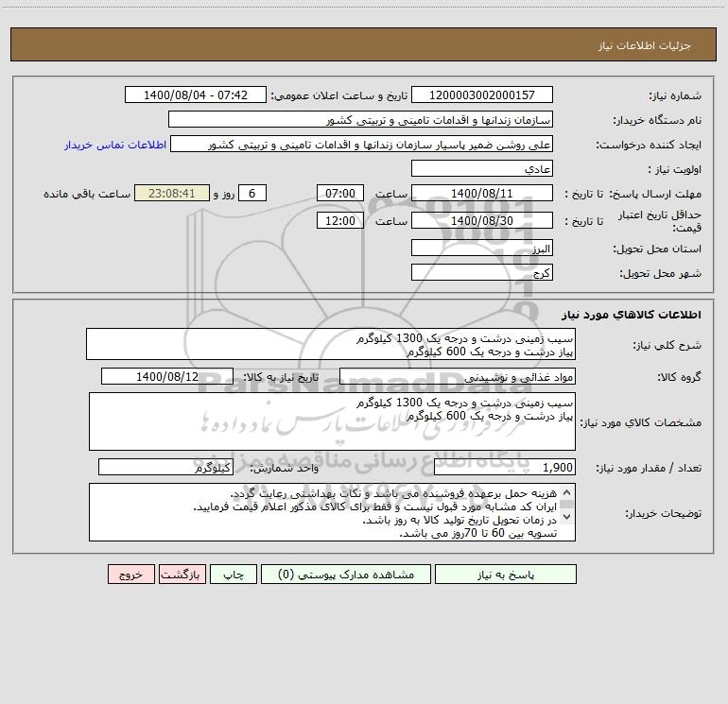Click the بازگشت back button
The width and height of the screenshot is (728, 704).
coord(182,575)
